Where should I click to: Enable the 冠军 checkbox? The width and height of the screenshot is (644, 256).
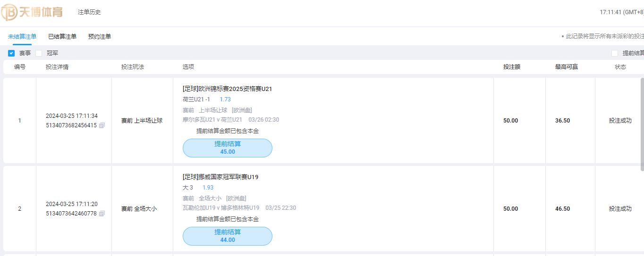point(39,53)
